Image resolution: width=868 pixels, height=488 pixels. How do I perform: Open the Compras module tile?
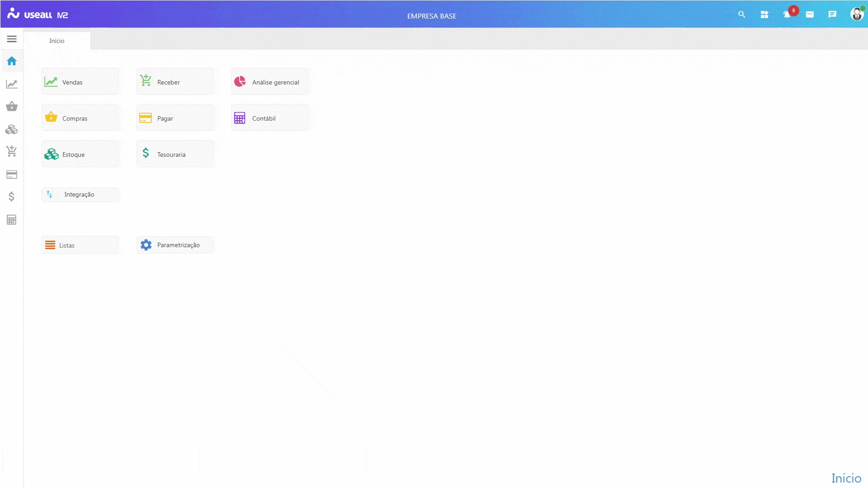point(80,118)
